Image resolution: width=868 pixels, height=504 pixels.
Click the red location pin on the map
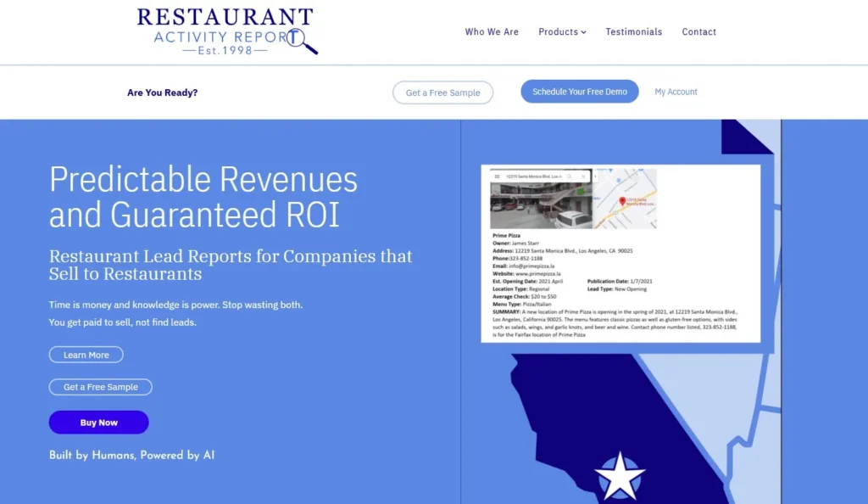622,201
